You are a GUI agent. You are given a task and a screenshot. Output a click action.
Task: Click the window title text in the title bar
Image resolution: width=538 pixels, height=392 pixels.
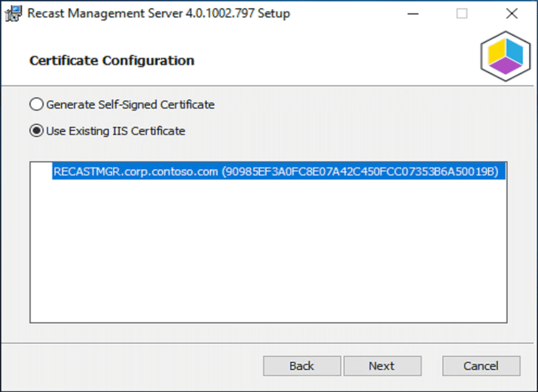158,13
